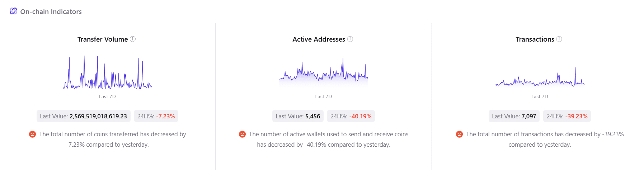
Task: Click the sad face icon under Active Addresses
Action: 242,134
